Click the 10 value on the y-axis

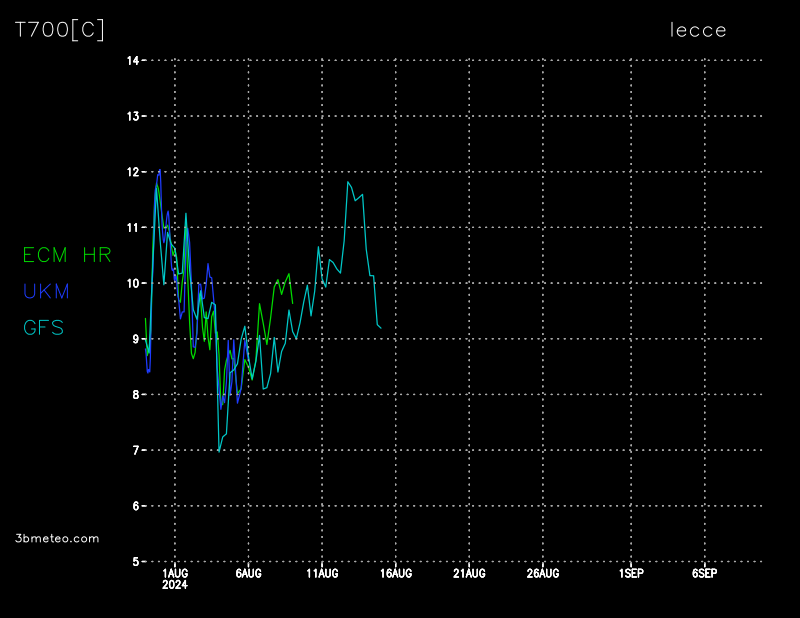(132, 283)
